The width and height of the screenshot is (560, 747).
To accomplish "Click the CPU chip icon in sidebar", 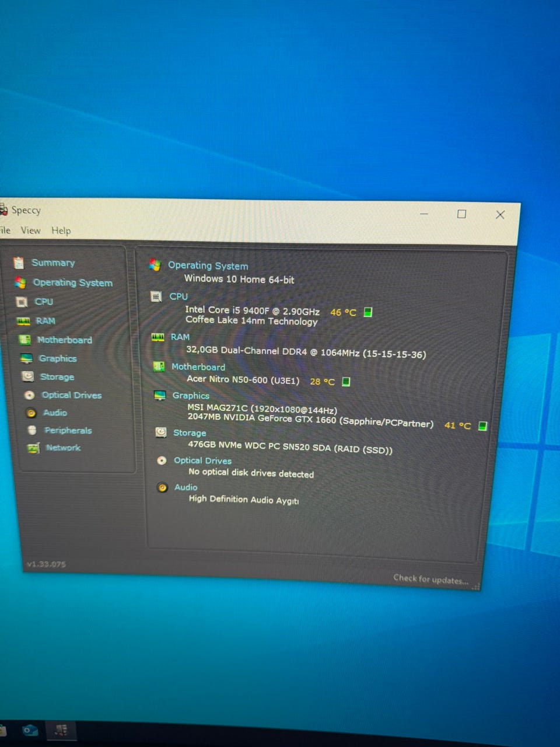I will point(22,302).
